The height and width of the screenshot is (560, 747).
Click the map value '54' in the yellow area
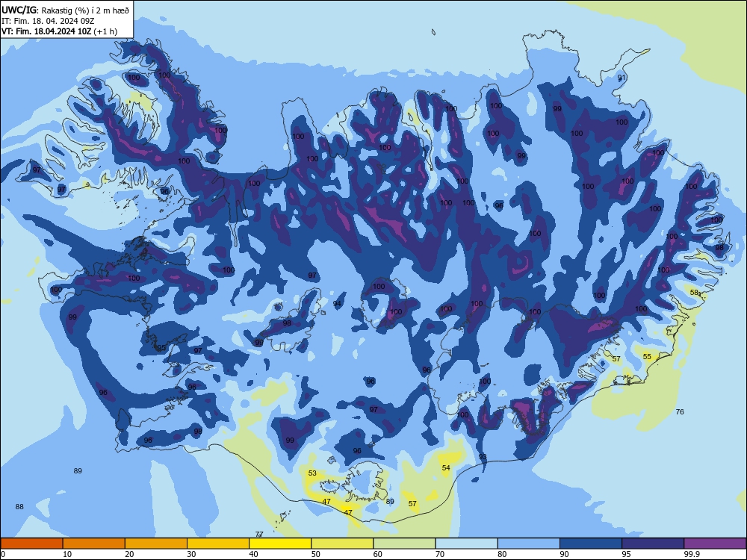coord(446,467)
